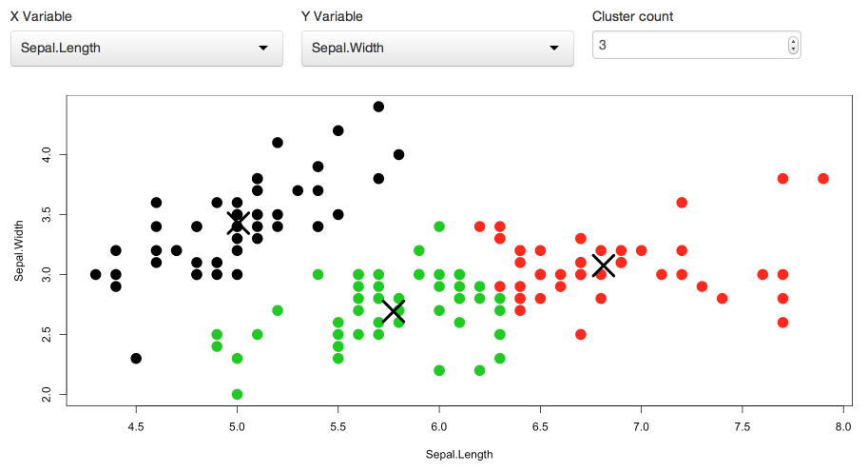Increase cluster count with up arrow
The width and height of the screenshot is (868, 472).
(793, 41)
